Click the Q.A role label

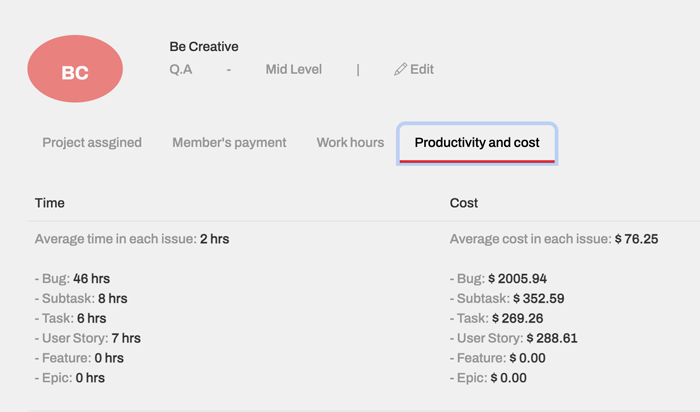(x=181, y=69)
